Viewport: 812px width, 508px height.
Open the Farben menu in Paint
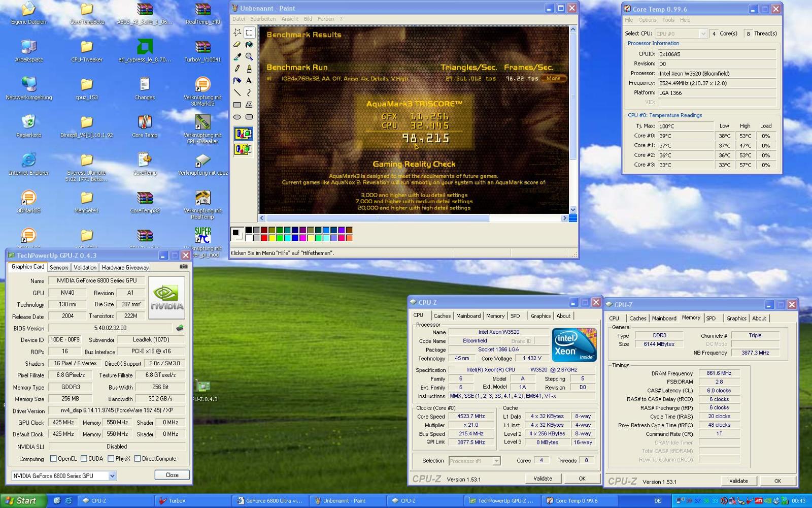(x=326, y=19)
